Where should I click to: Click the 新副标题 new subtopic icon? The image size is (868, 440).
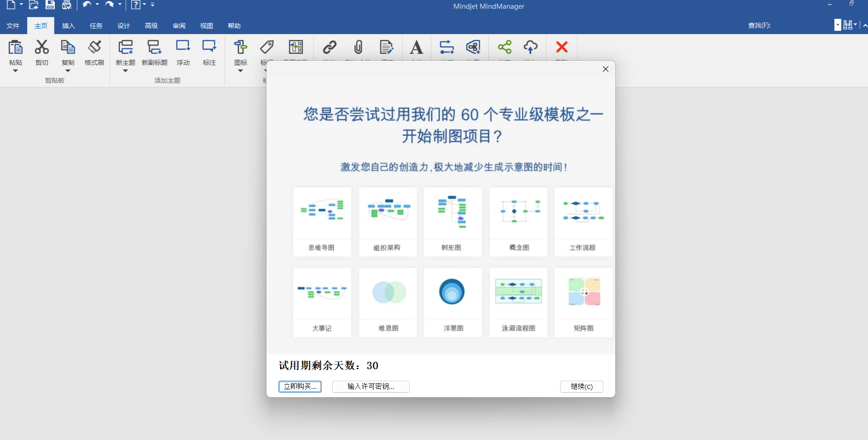click(x=154, y=47)
